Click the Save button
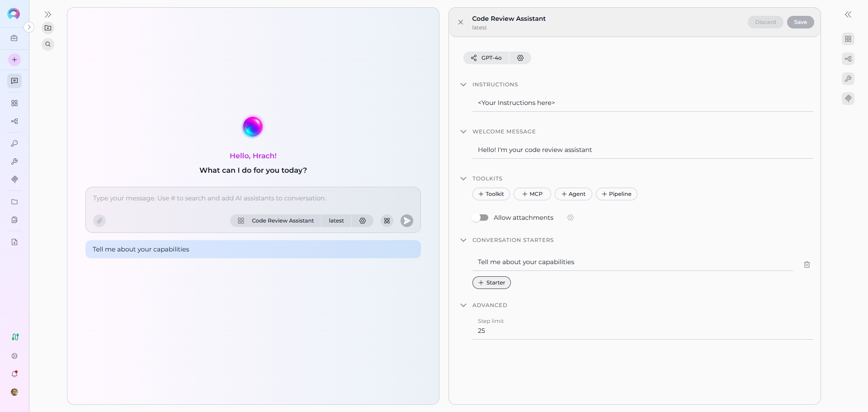 click(800, 22)
